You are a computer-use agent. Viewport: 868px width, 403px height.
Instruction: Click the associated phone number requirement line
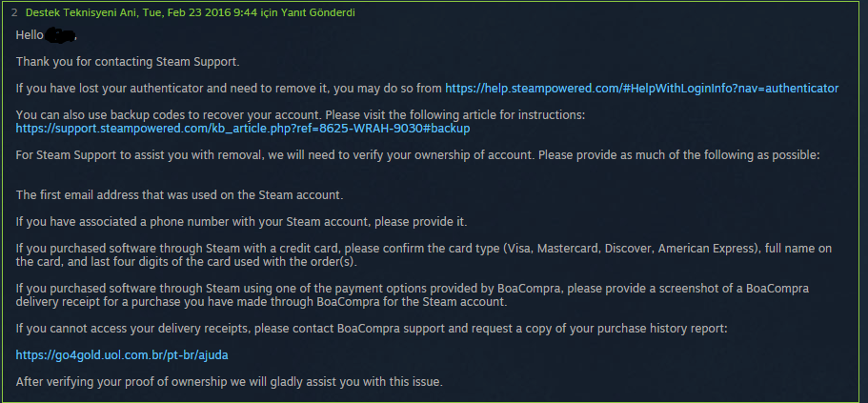[x=241, y=221]
